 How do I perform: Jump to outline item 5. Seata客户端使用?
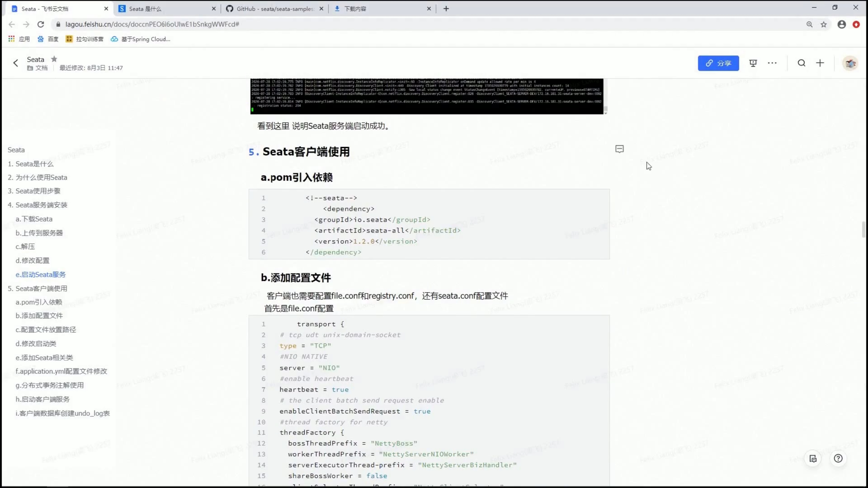(x=37, y=289)
